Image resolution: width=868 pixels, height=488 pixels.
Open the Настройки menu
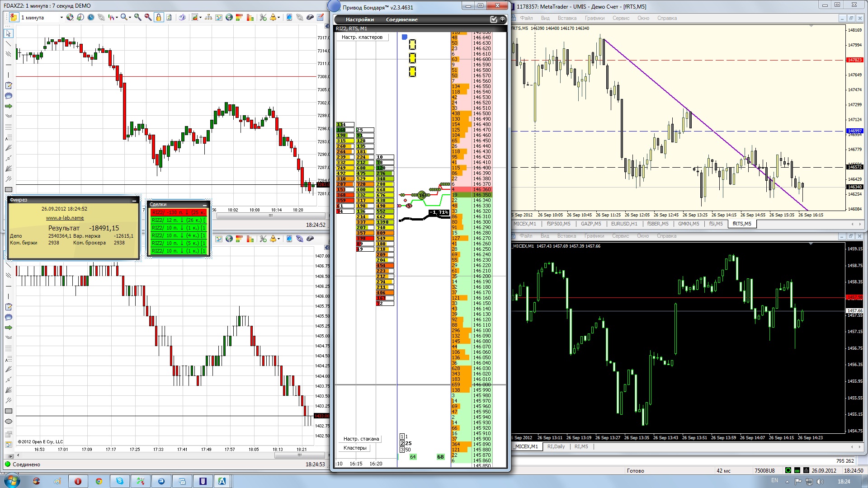359,19
